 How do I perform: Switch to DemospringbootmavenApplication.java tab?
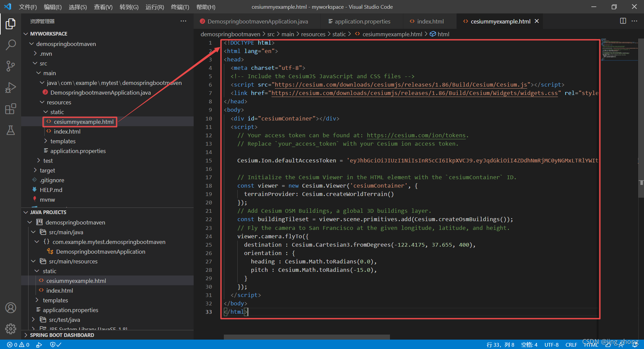257,21
